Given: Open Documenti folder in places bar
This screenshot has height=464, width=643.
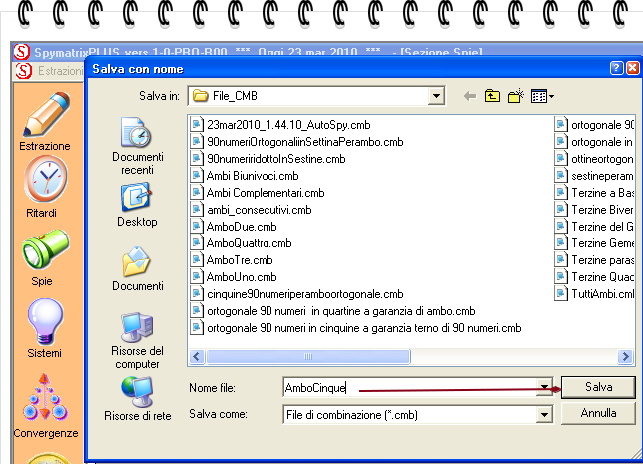Looking at the screenshot, I should [137, 269].
